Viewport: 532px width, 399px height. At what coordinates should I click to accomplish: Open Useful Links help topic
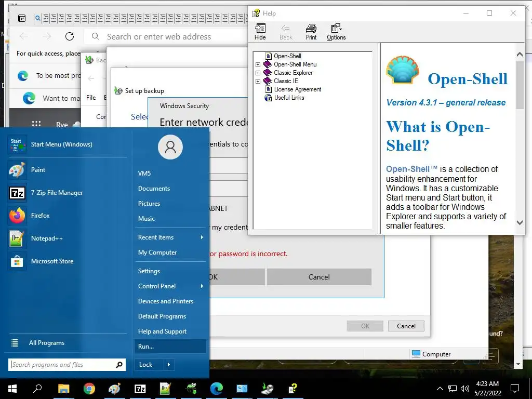click(289, 98)
